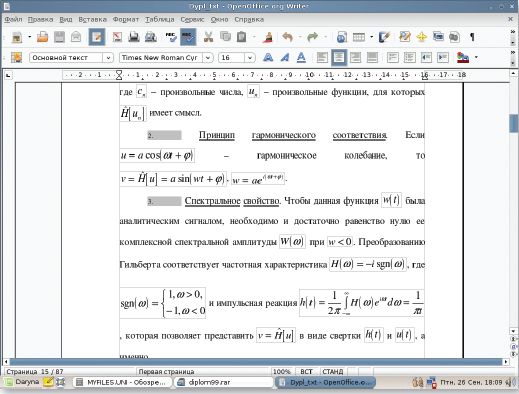Expand Redo history dropdown arrow
The image size is (519, 394).
[325, 37]
